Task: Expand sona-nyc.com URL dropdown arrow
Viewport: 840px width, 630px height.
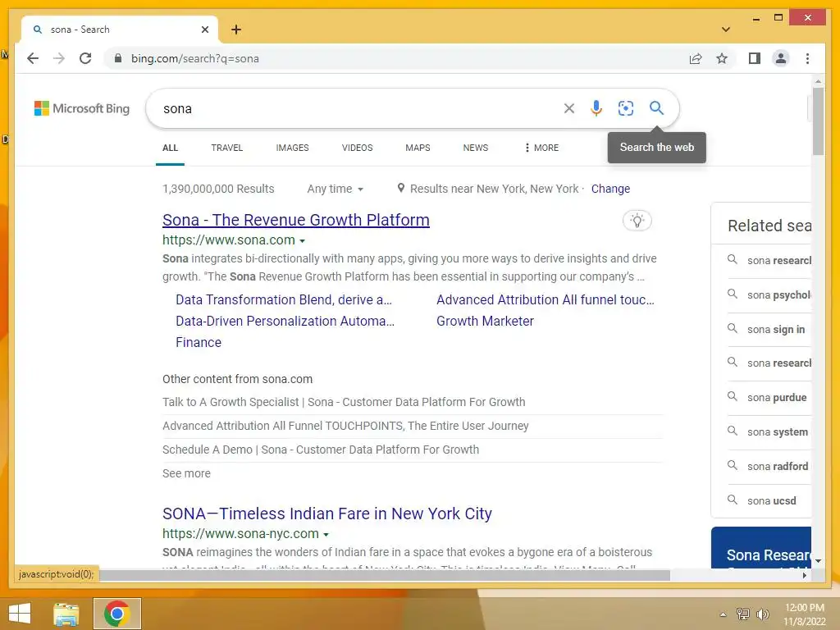Action: point(326,535)
